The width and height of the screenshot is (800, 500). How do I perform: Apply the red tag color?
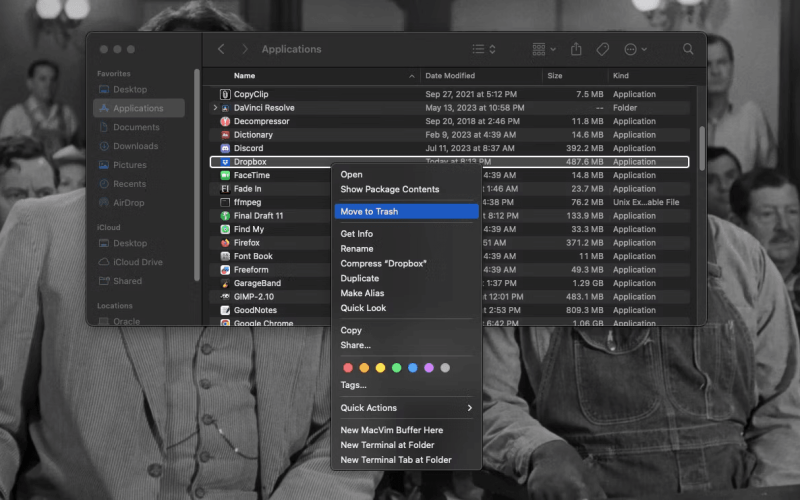(348, 368)
